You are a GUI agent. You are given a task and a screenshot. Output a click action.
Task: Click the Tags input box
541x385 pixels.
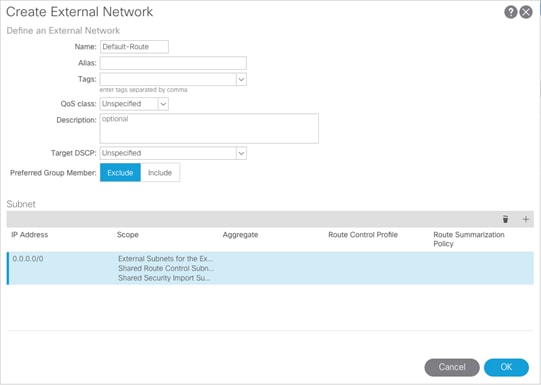tap(168, 79)
